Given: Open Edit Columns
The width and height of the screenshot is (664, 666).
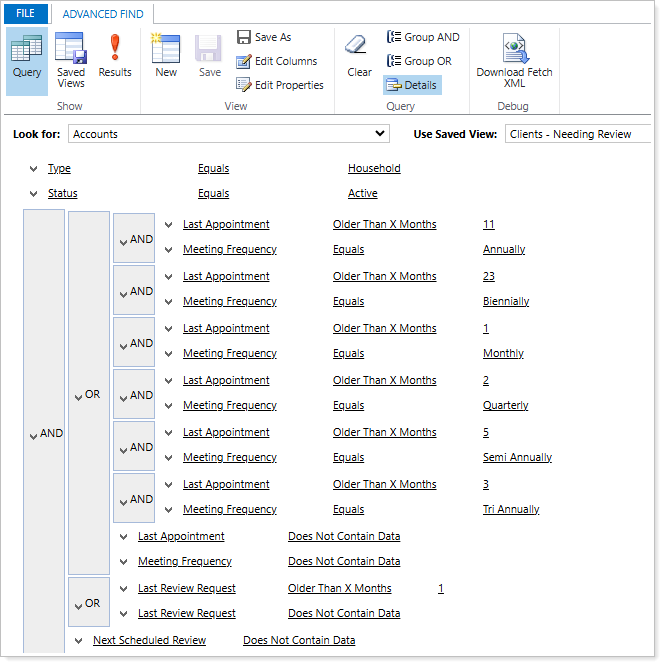Looking at the screenshot, I should pyautogui.click(x=276, y=61).
